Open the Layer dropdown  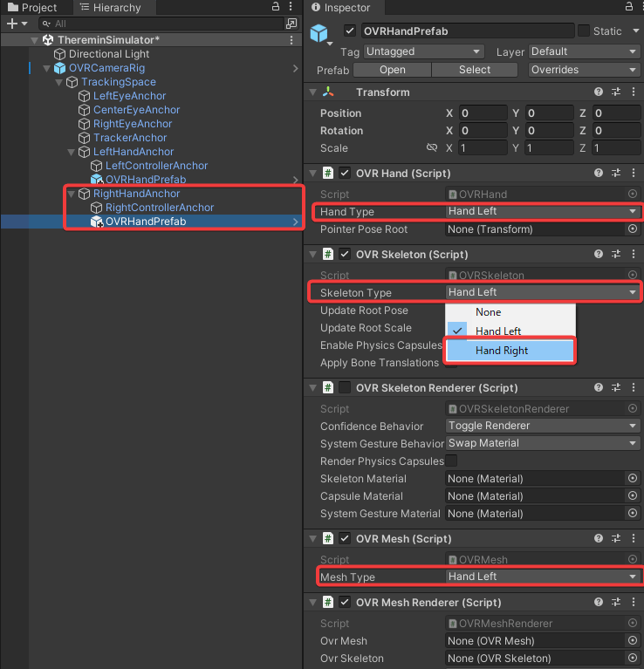585,51
